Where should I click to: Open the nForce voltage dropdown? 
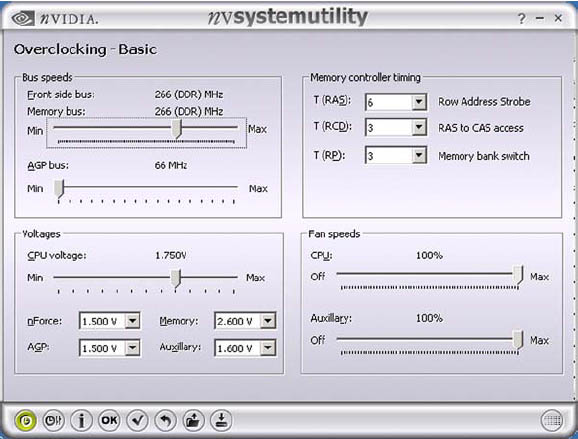pos(132,321)
